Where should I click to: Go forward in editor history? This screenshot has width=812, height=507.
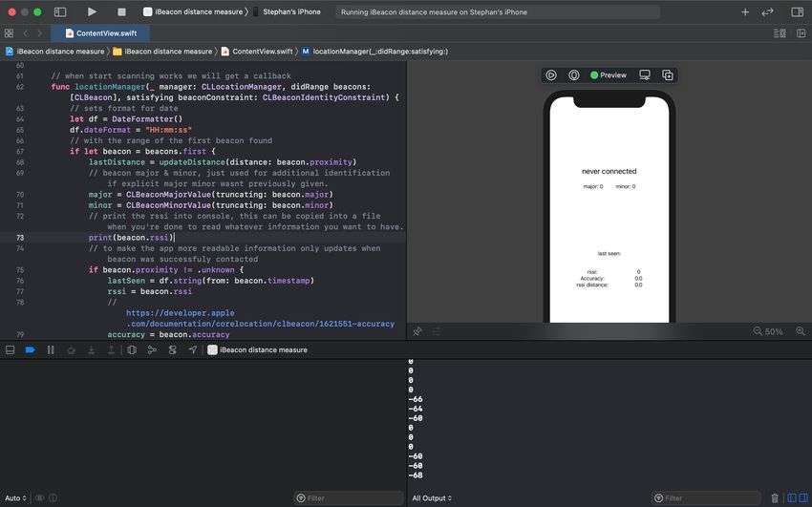coord(39,33)
